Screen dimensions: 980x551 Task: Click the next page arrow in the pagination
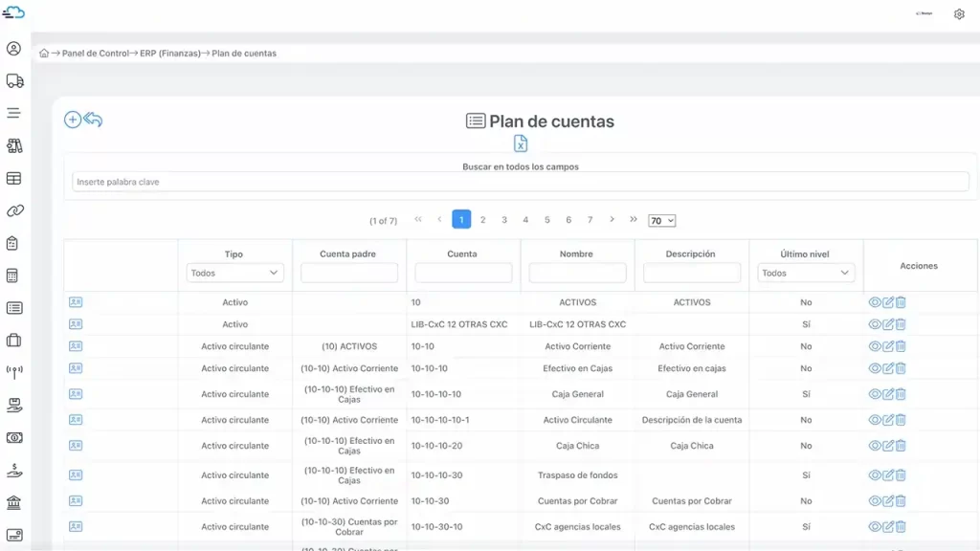[612, 220]
